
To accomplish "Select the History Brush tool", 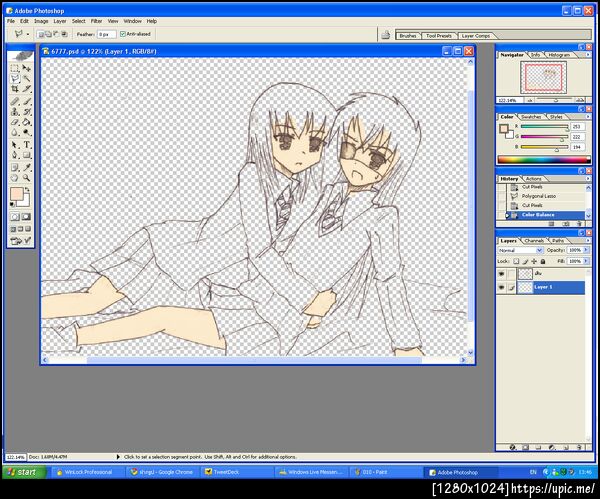I will coord(26,112).
